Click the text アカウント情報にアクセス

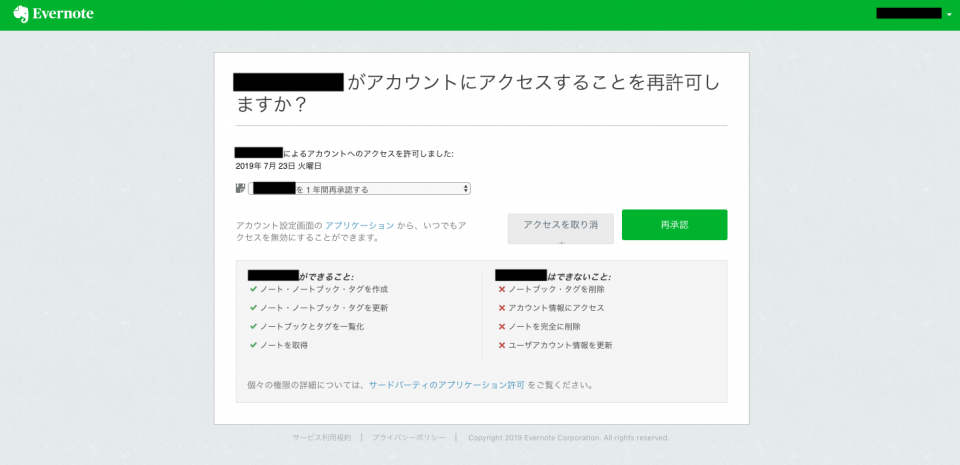[557, 308]
